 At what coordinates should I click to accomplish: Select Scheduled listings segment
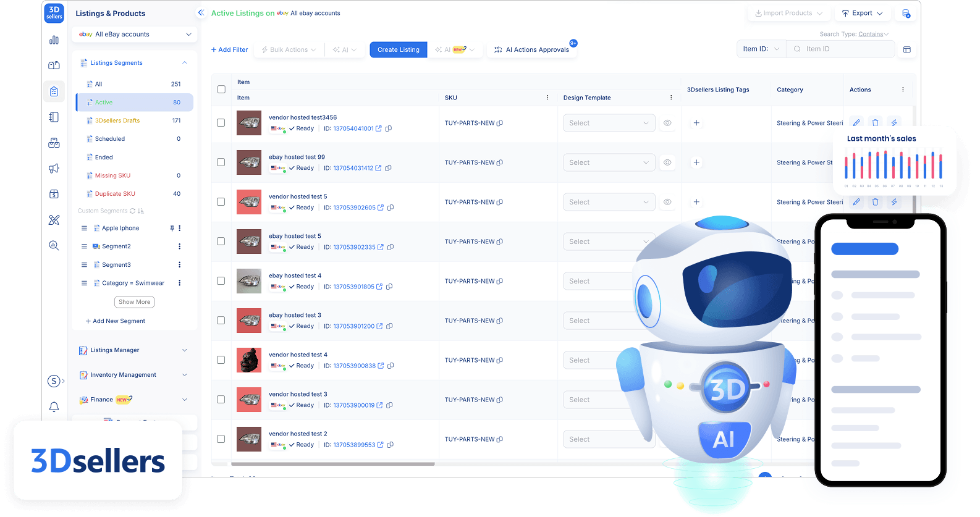click(x=134, y=139)
